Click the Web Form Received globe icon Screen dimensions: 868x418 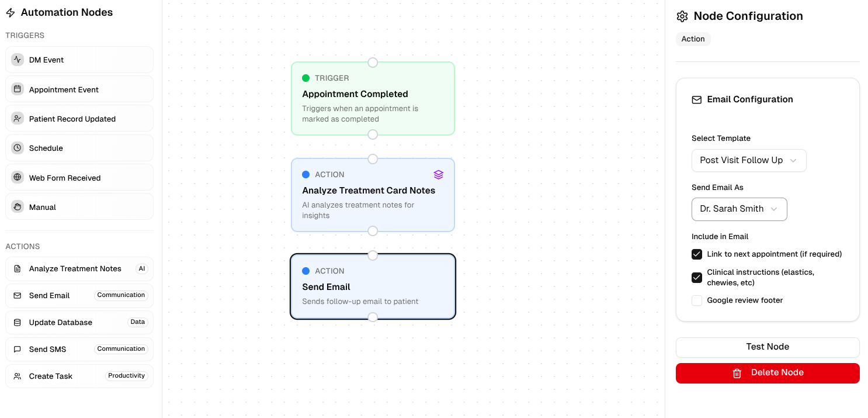[x=18, y=177]
